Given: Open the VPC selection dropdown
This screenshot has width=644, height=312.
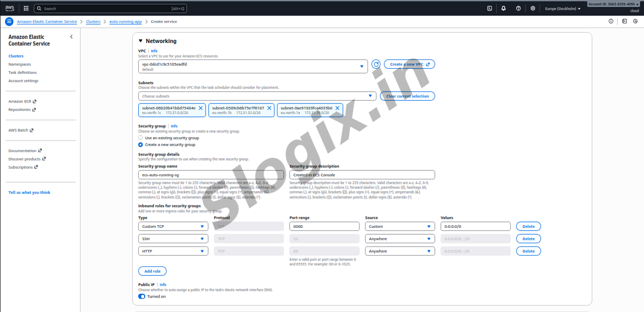Looking at the screenshot, I should tap(253, 66).
